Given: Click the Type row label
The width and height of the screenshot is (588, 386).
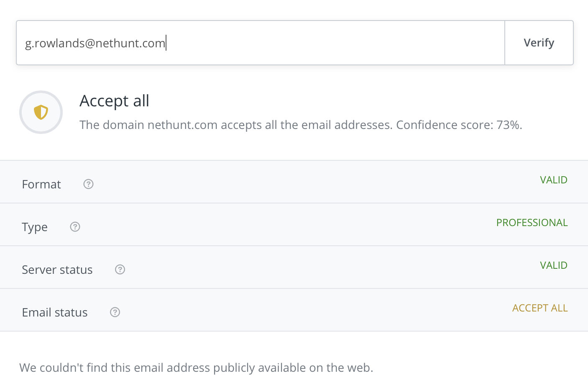Looking at the screenshot, I should click(x=35, y=227).
